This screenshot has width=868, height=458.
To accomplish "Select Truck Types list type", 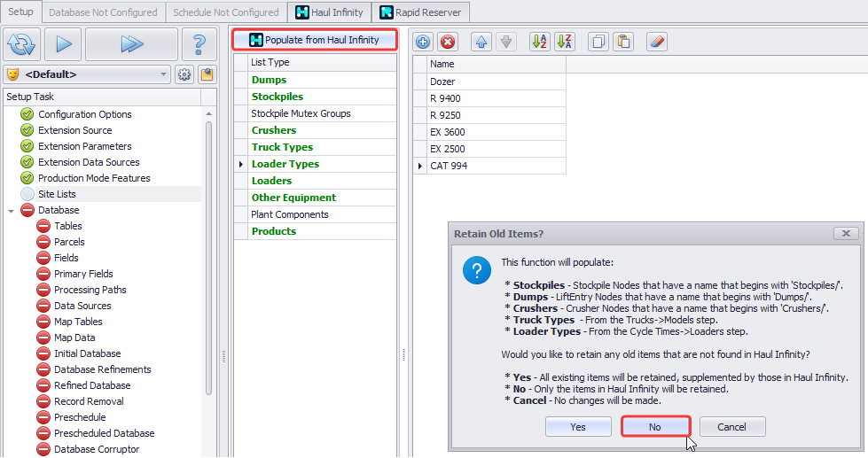I will 322,147.
